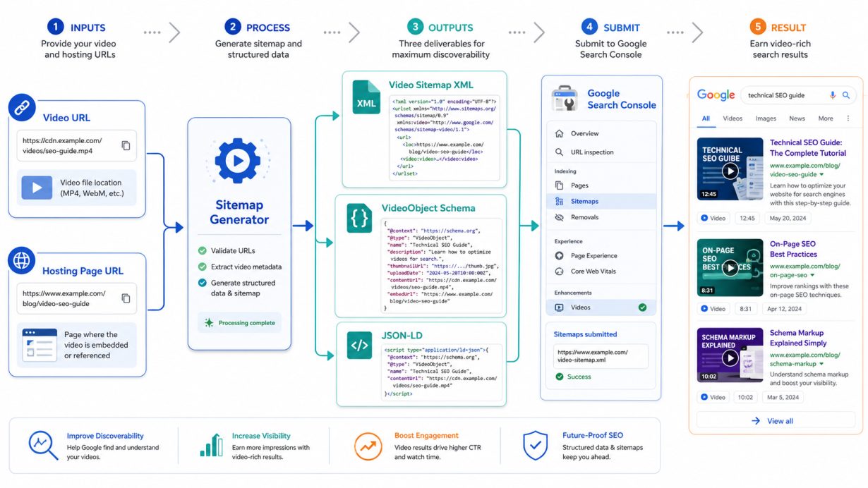Viewport: 868px width, 488px height.
Task: Click the video URL field cdn.example.com/videos/seo-guide.mp4
Action: [x=76, y=146]
